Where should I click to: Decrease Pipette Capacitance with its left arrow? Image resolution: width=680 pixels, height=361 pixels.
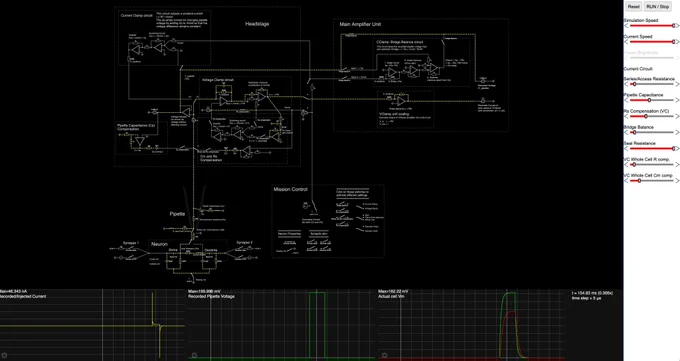626,100
